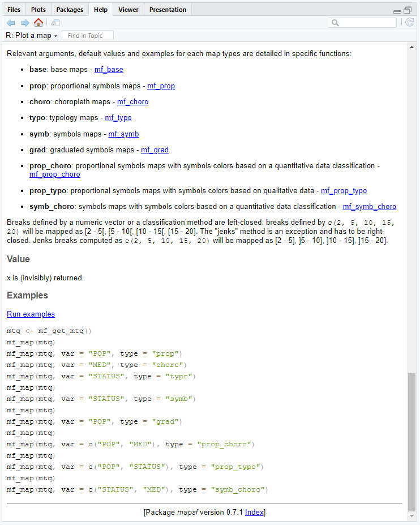Click the back arrow in Help toolbar
Image resolution: width=420 pixels, height=525 pixels.
pos(11,23)
